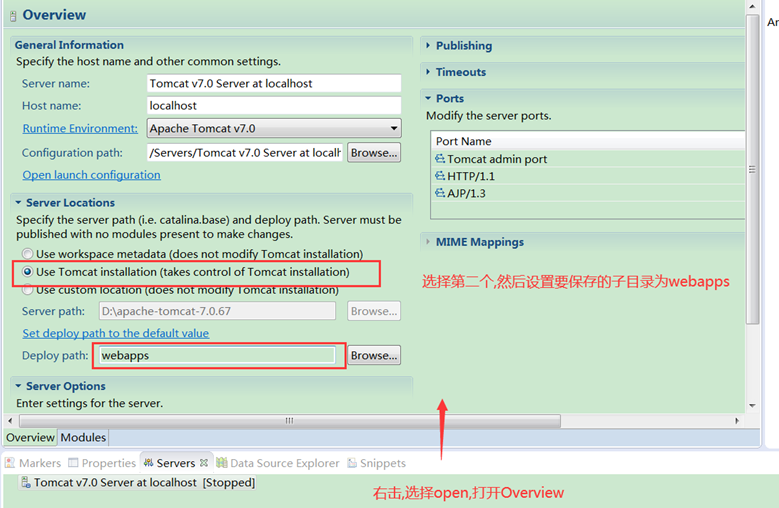Click the Servers view icon

point(148,463)
